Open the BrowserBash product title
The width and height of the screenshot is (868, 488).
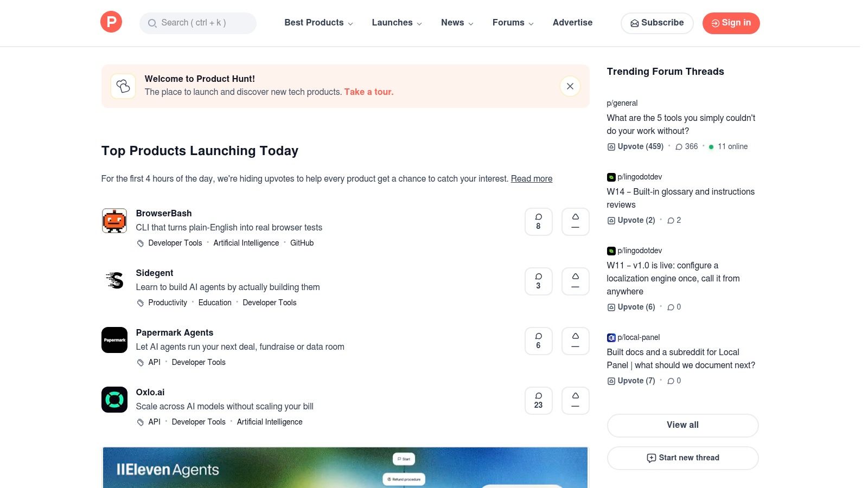(164, 213)
